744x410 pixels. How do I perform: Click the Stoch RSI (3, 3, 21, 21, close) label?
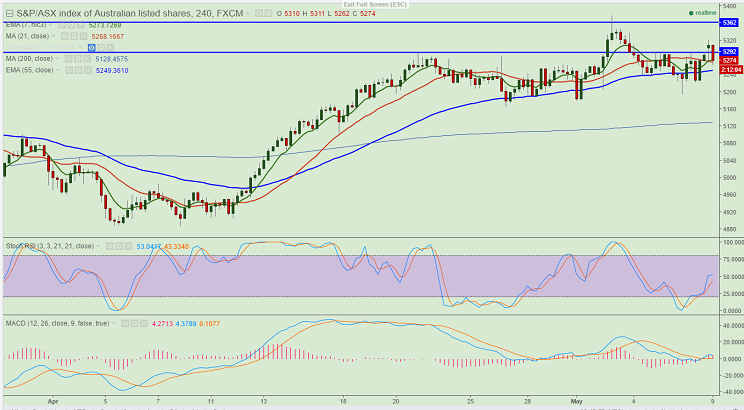pyautogui.click(x=50, y=246)
